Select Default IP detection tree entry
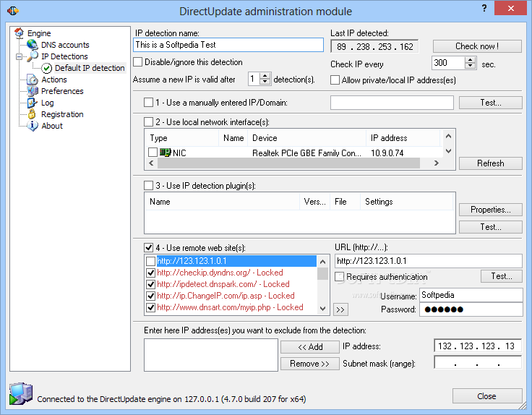 pos(90,68)
